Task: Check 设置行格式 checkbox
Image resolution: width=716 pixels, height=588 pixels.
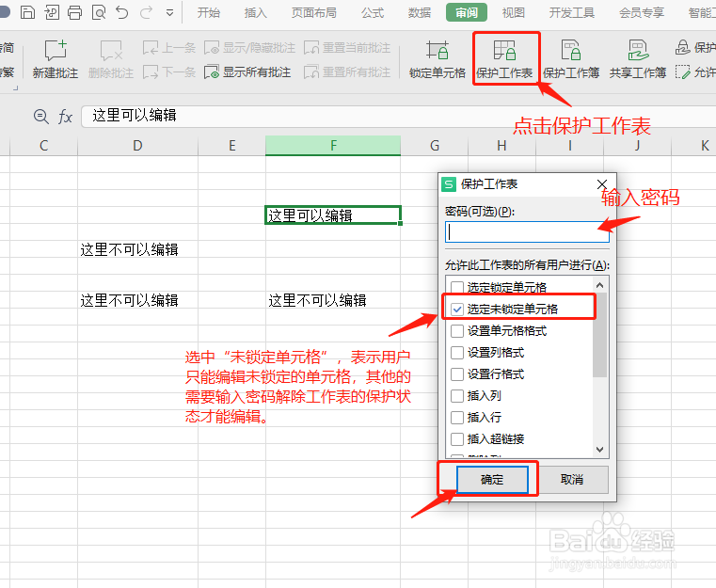Action: click(x=457, y=373)
